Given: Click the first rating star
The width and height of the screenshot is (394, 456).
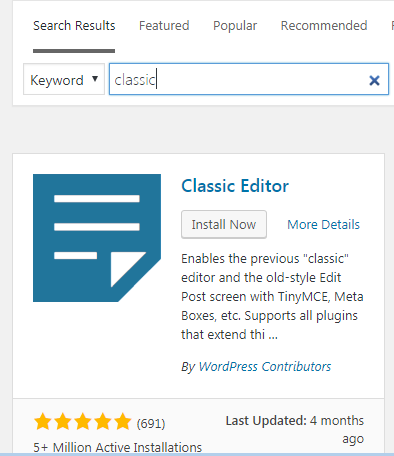Looking at the screenshot, I should tap(43, 421).
